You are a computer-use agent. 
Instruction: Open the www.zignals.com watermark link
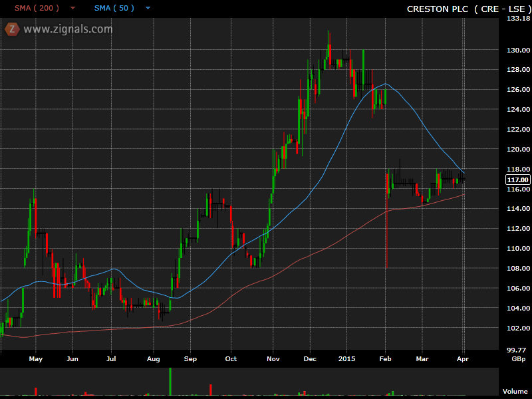point(68,29)
